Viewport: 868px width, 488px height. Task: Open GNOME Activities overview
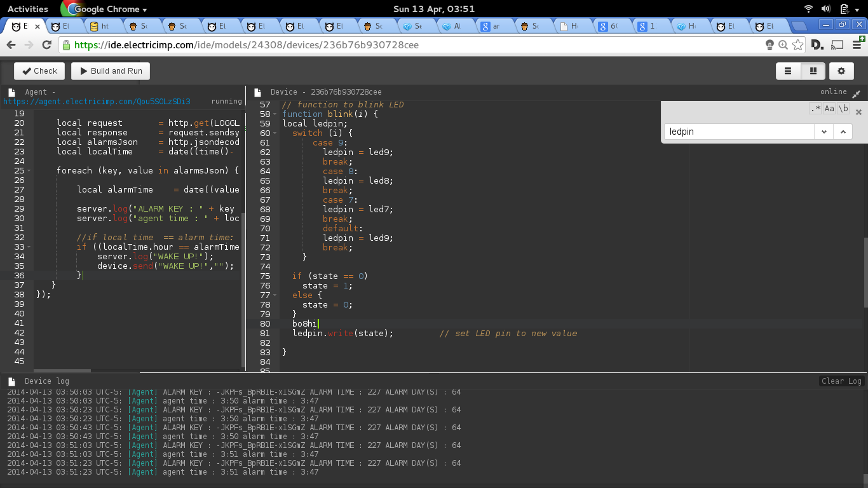pos(27,9)
